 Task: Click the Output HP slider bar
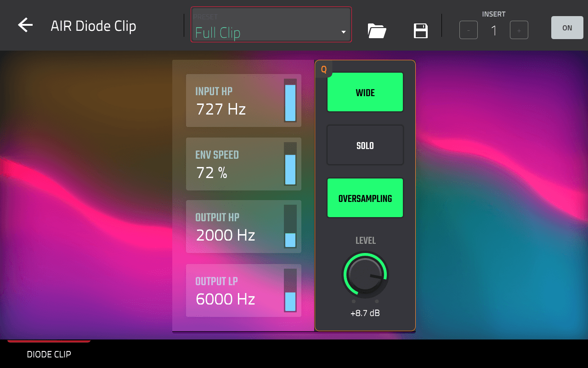click(x=290, y=227)
